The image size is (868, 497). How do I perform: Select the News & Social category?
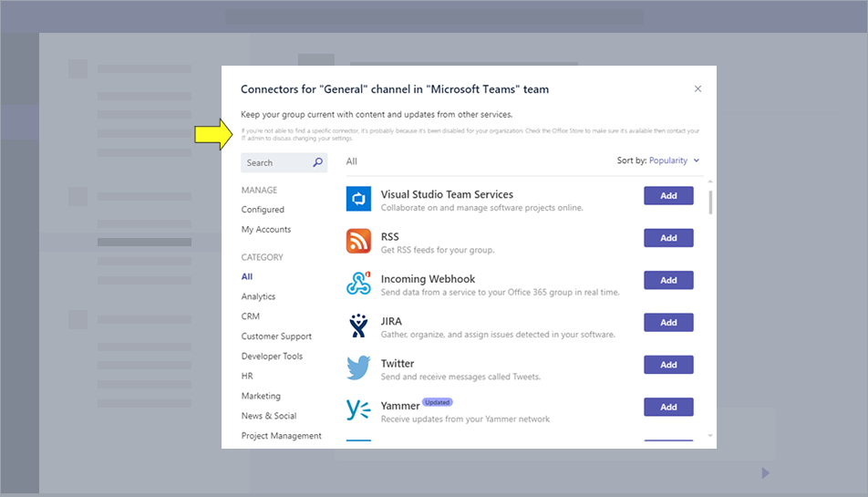(x=269, y=416)
